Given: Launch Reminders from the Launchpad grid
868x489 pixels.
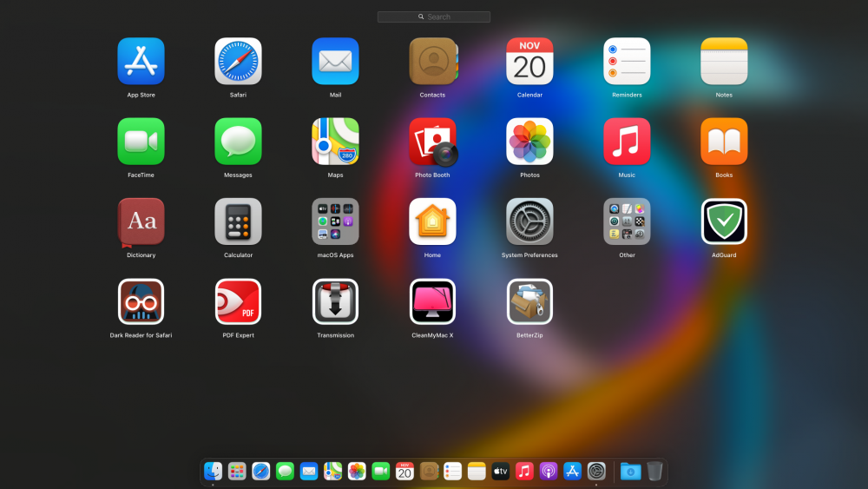Looking at the screenshot, I should coord(627,62).
